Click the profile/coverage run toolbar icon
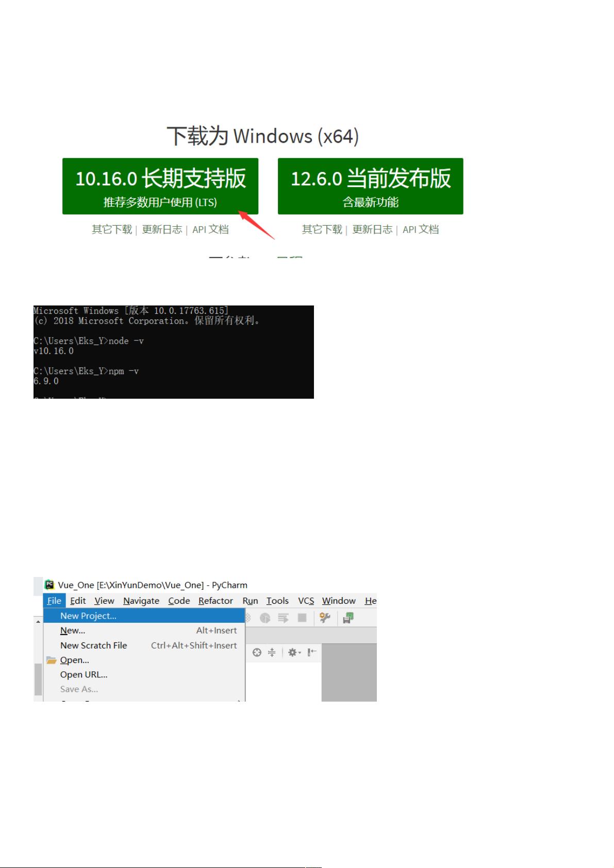614x868 pixels. [265, 618]
